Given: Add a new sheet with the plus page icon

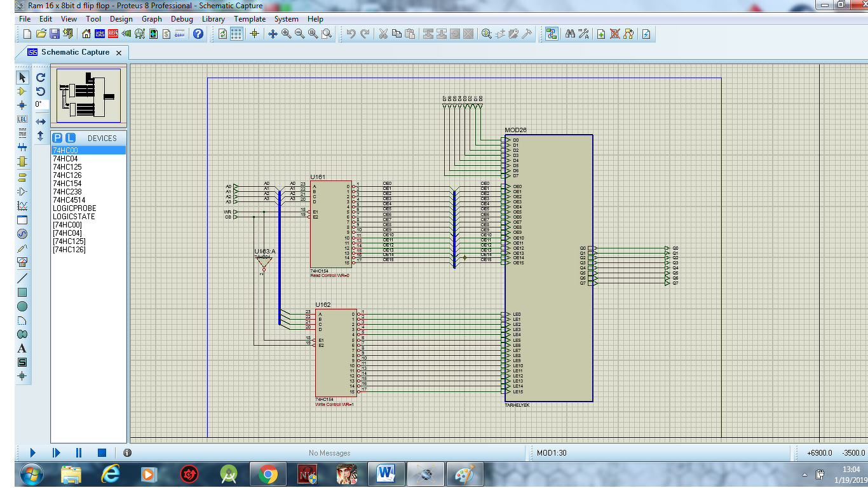Looking at the screenshot, I should (601, 34).
